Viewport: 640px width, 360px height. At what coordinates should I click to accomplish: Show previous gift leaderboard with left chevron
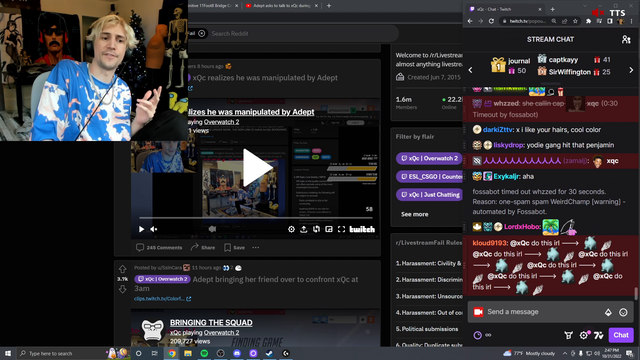click(470, 70)
